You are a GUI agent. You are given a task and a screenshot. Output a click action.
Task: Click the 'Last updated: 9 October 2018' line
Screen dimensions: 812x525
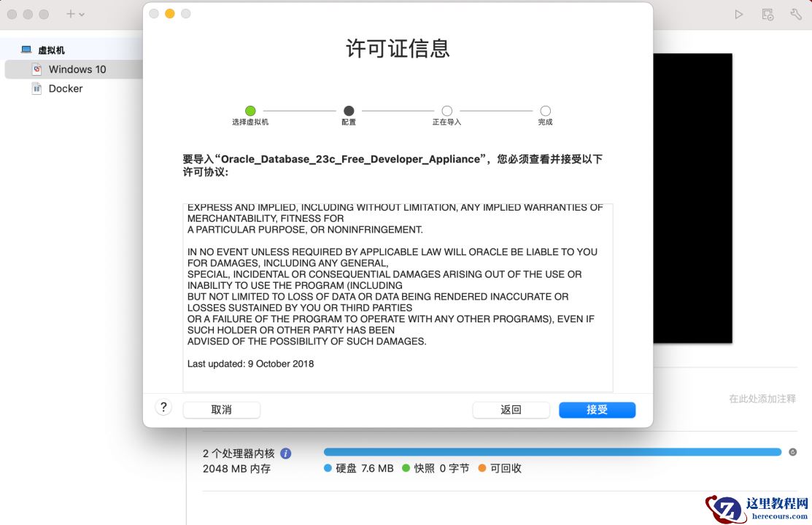click(251, 364)
